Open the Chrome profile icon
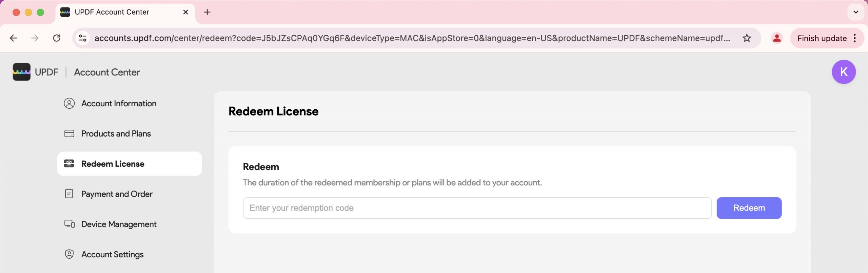The width and height of the screenshot is (868, 273). tap(776, 38)
